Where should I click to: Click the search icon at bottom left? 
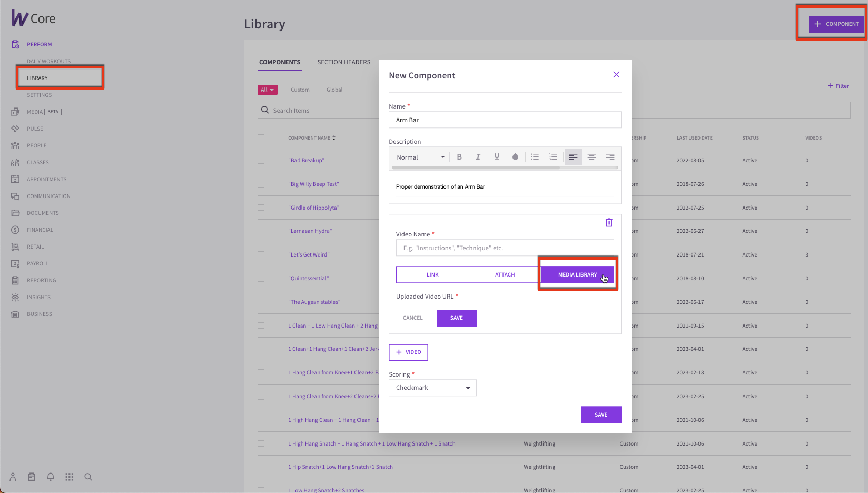pyautogui.click(x=88, y=477)
